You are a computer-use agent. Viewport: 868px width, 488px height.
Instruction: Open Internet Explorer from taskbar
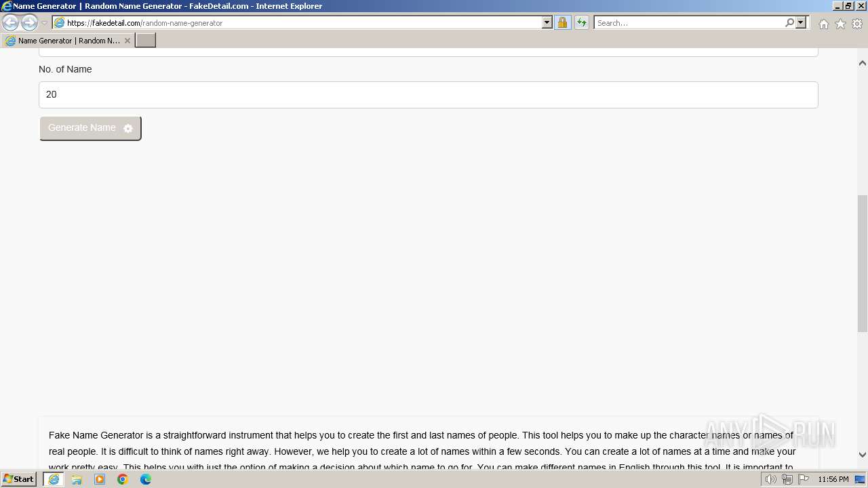(x=54, y=479)
